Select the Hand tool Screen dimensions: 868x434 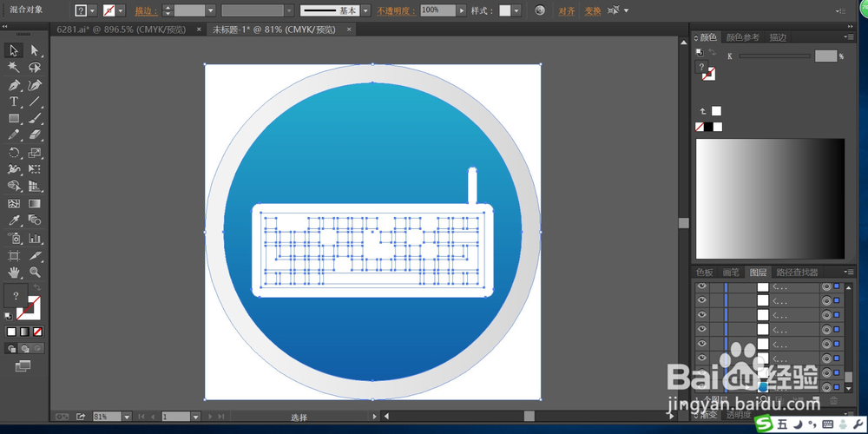tap(14, 272)
